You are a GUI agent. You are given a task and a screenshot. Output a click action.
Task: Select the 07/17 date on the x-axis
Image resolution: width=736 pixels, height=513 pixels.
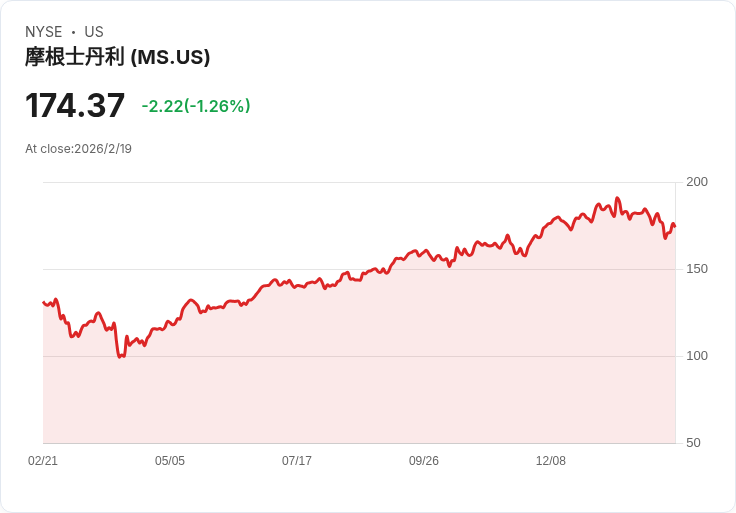(x=297, y=461)
